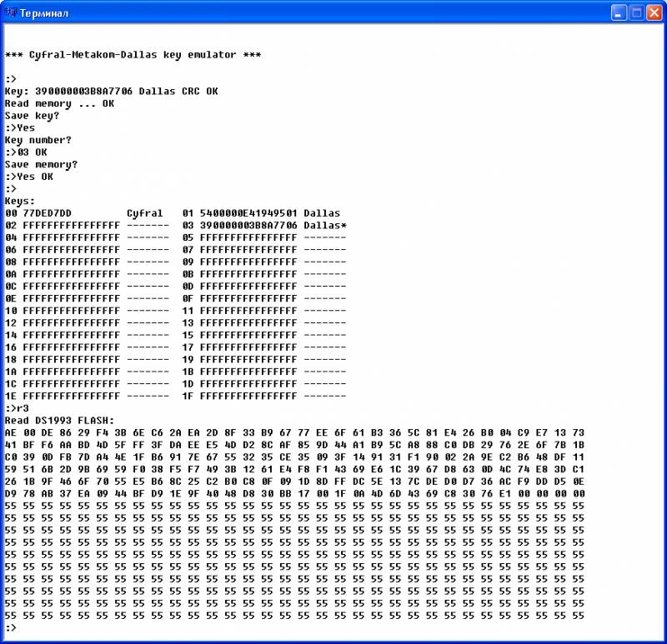Click the 'Save key?' prompt text

[32, 116]
